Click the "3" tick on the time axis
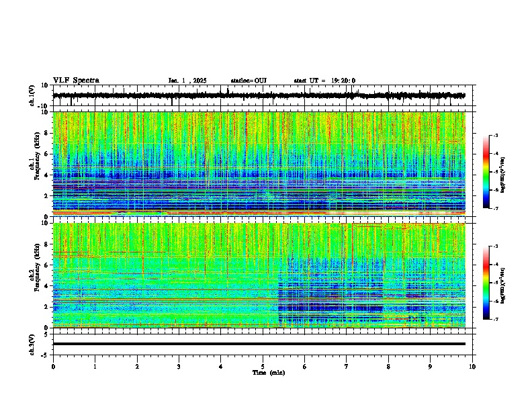The height and width of the screenshot is (411, 532). click(x=179, y=367)
